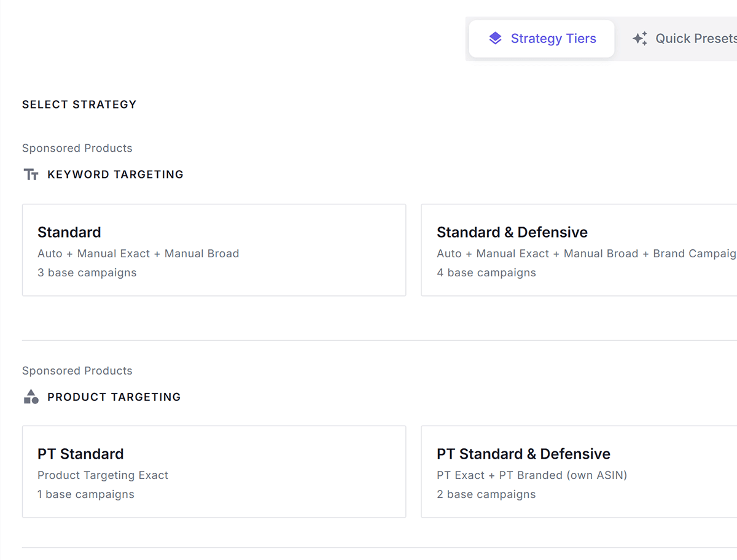Select the Standard keyword strategy card title

69,232
